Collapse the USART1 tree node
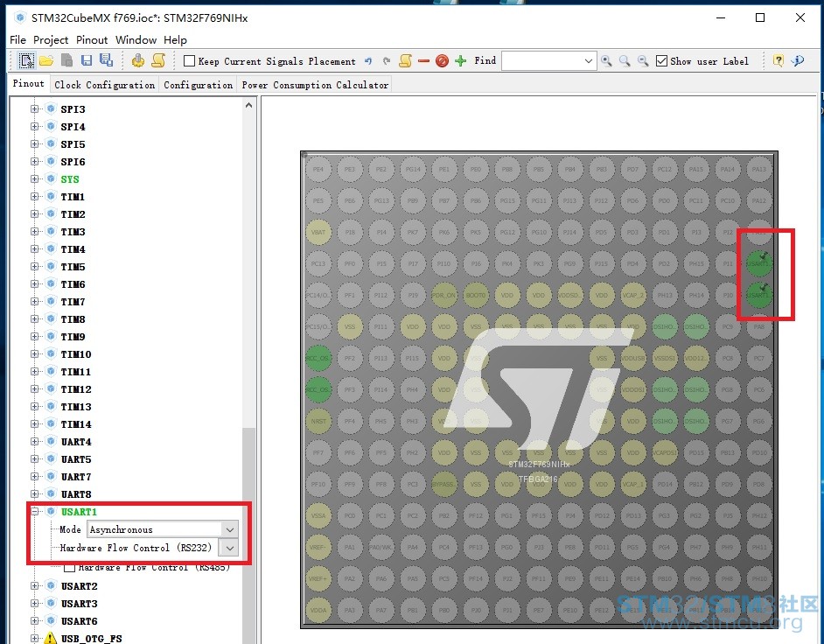The image size is (824, 644). 35,511
